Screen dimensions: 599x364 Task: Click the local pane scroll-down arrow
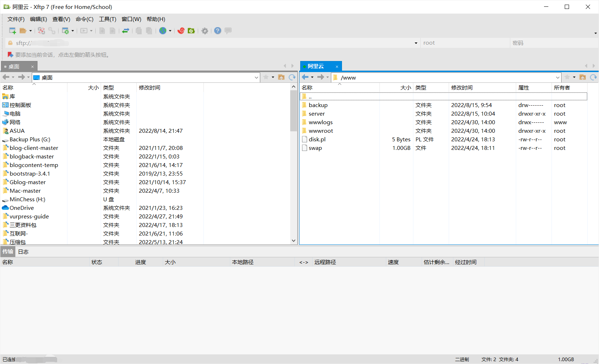(x=293, y=241)
